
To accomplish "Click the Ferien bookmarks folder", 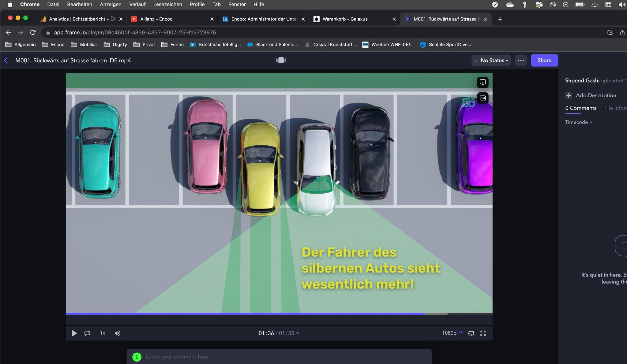I will click(172, 45).
